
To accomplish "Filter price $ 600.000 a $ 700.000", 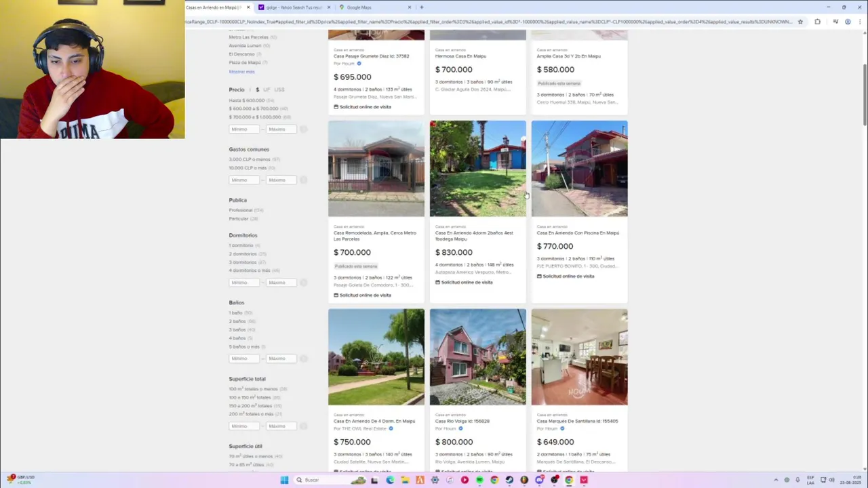I will click(254, 108).
